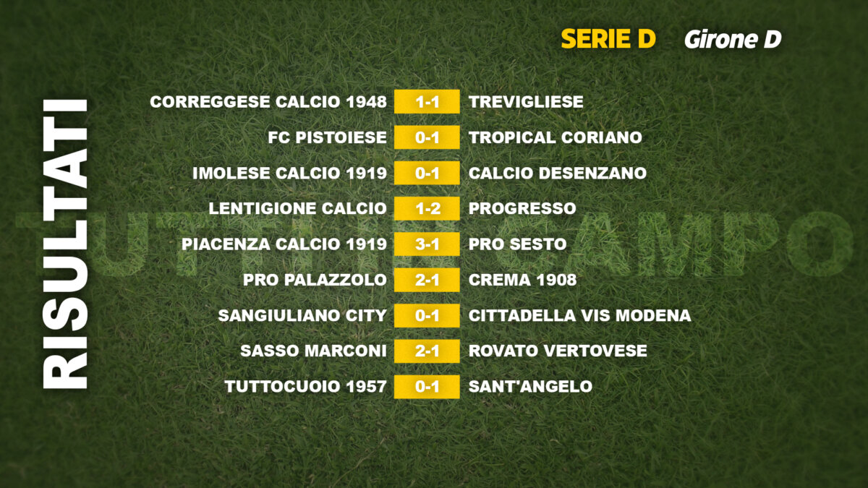This screenshot has width=868, height=488.
Task: Click the SERIE D heading
Action: pyautogui.click(x=608, y=39)
